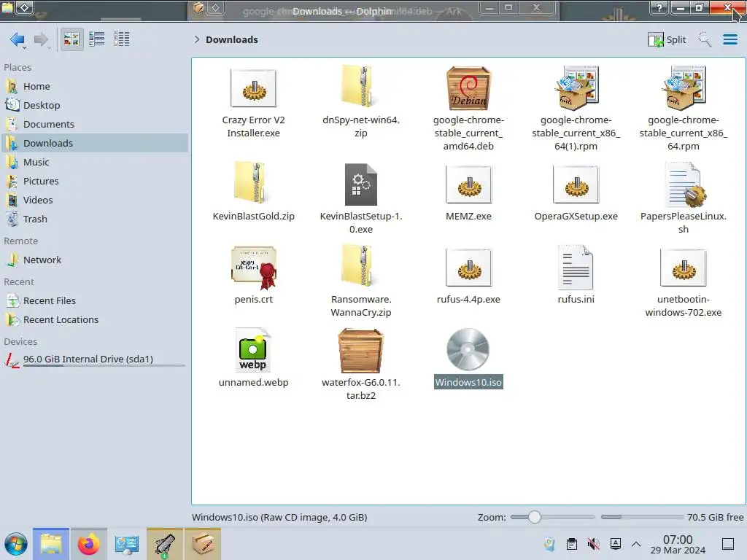Open the clipboard tray icon
The height and width of the screenshot is (560, 747).
tap(572, 544)
